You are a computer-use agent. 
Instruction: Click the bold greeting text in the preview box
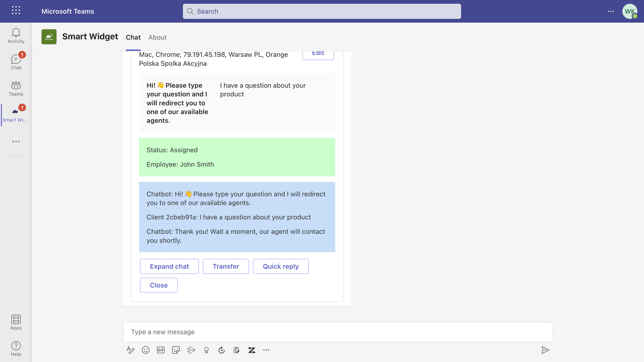click(x=177, y=103)
